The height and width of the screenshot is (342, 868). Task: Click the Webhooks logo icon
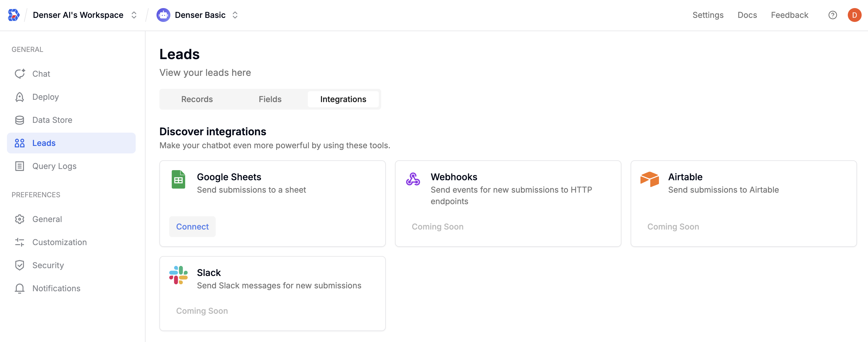tap(413, 179)
